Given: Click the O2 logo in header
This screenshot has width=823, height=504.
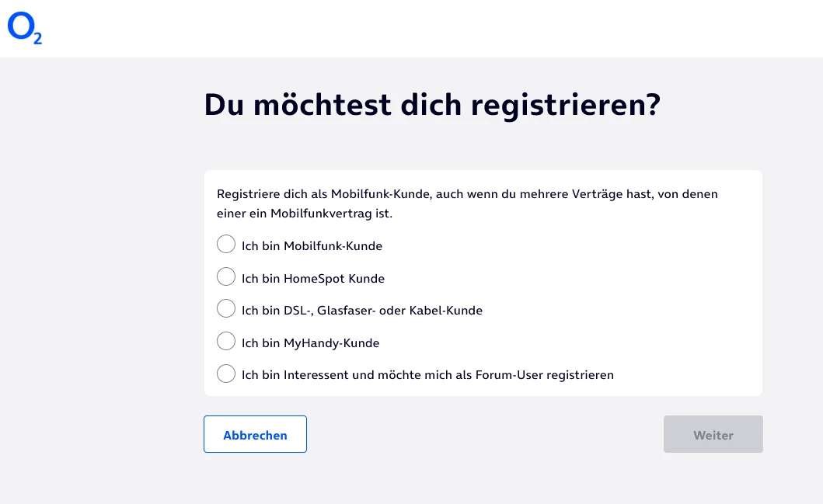Looking at the screenshot, I should pos(24,29).
